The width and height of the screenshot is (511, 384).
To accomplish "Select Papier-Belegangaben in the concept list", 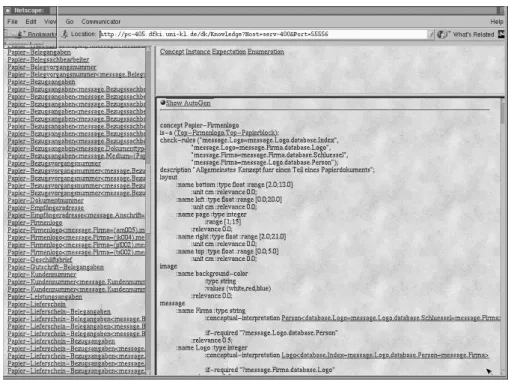I will pos(39,52).
